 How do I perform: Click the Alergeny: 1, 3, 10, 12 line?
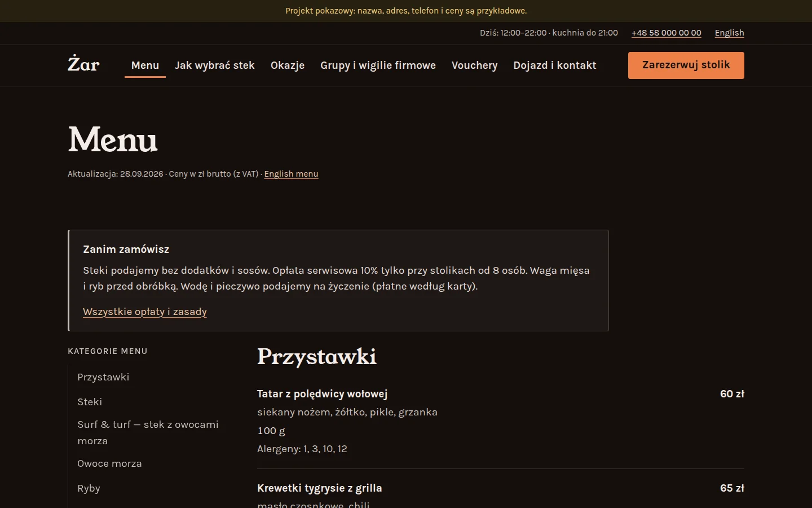pos(302,449)
